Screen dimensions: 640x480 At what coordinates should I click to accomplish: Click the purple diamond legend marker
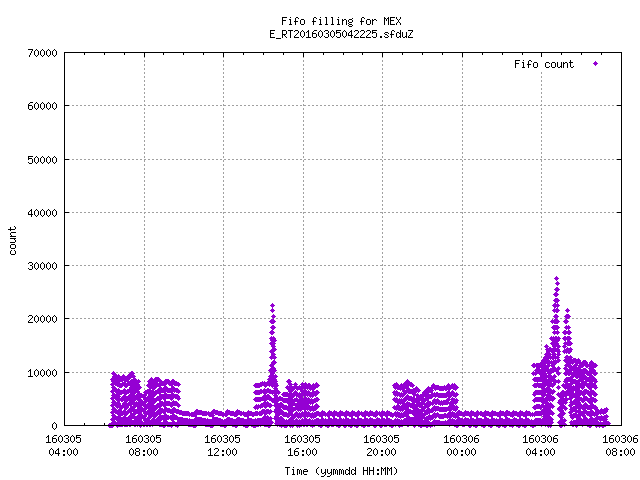pos(596,64)
